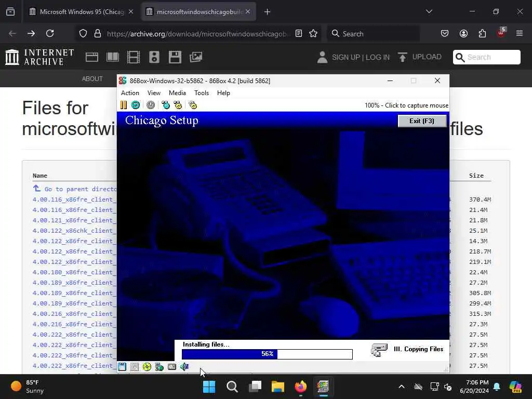This screenshot has height=399, width=532.
Task: Click the sound speaker status icon
Action: click(x=184, y=366)
